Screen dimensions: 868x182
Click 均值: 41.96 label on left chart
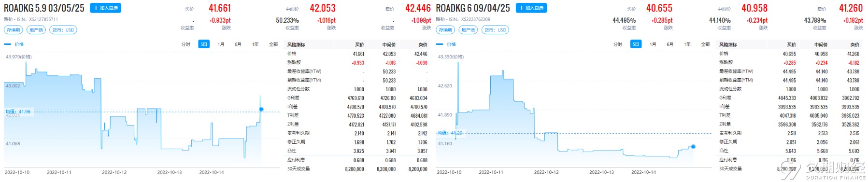(18, 112)
